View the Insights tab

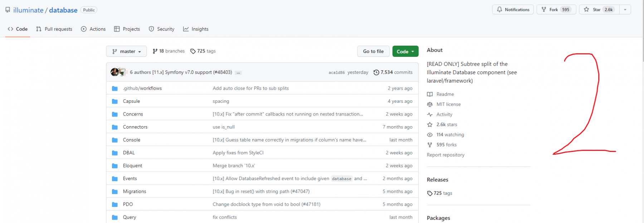(x=196, y=29)
